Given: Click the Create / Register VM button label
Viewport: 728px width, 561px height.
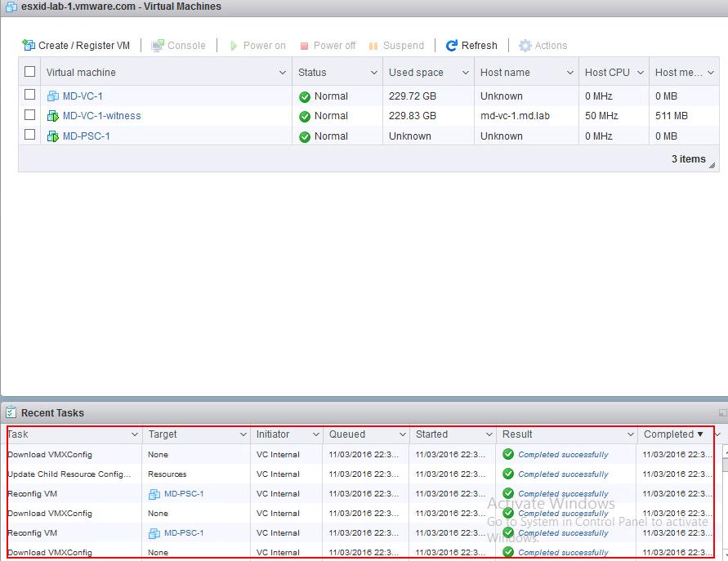Looking at the screenshot, I should click(x=84, y=46).
